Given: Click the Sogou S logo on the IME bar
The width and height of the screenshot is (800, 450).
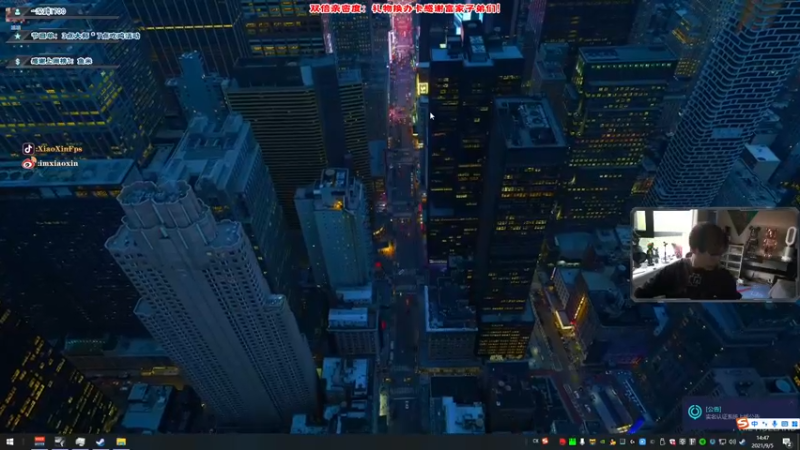Looking at the screenshot, I should tap(742, 423).
